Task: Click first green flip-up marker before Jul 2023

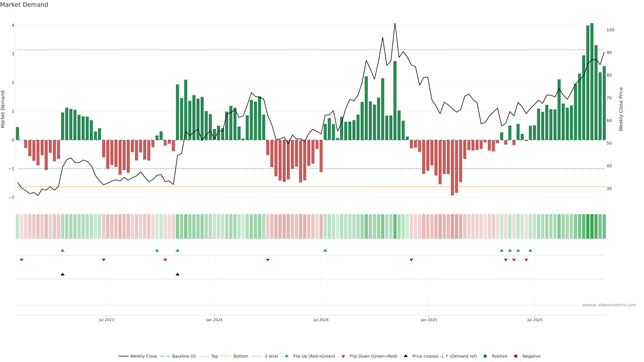Action: [63, 250]
